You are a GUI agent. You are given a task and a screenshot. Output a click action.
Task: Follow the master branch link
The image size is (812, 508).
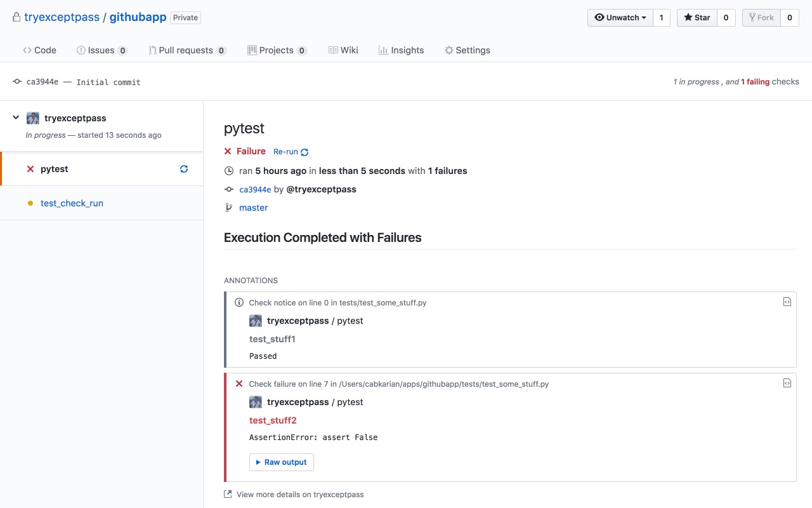(253, 208)
